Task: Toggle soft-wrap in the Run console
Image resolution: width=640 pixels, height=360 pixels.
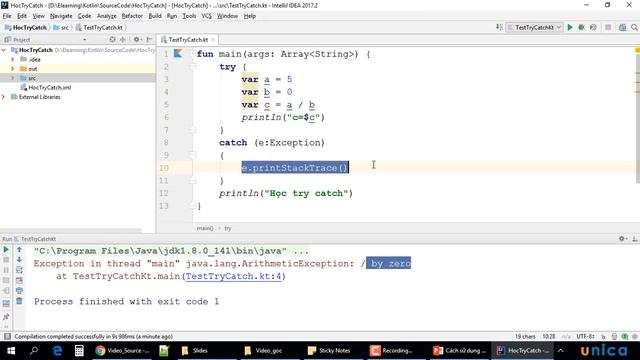Action: tap(19, 270)
